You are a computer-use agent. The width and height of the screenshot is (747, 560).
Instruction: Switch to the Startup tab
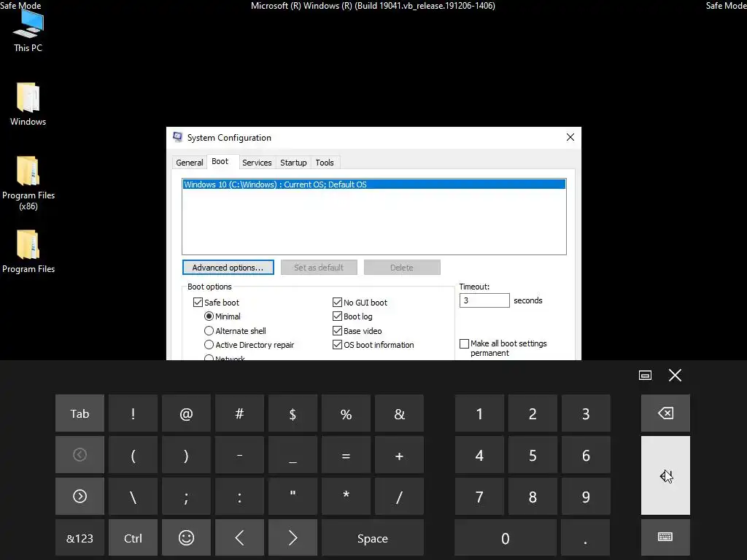(293, 163)
